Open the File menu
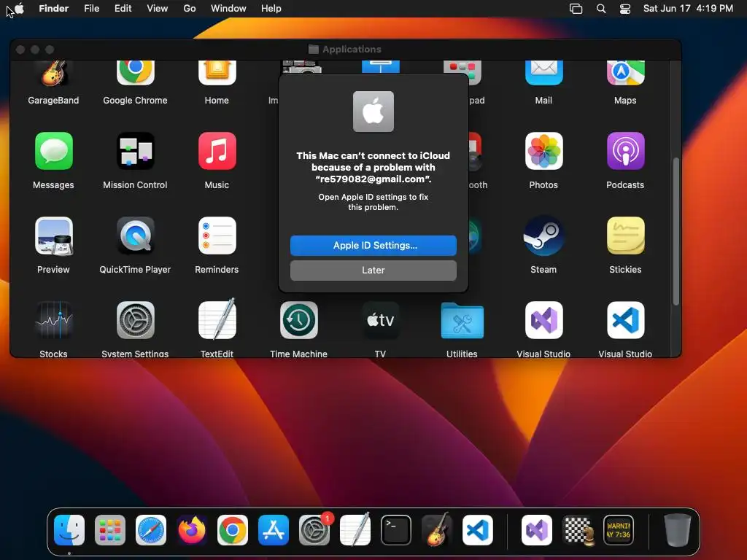 [x=91, y=9]
